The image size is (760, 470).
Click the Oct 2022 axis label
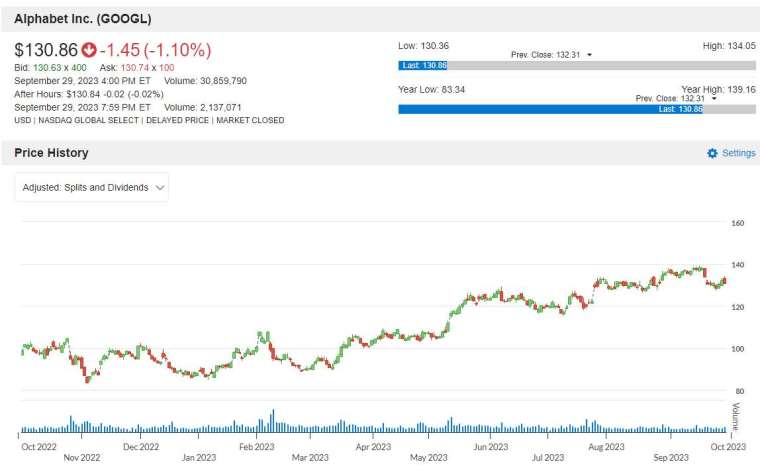39,447
